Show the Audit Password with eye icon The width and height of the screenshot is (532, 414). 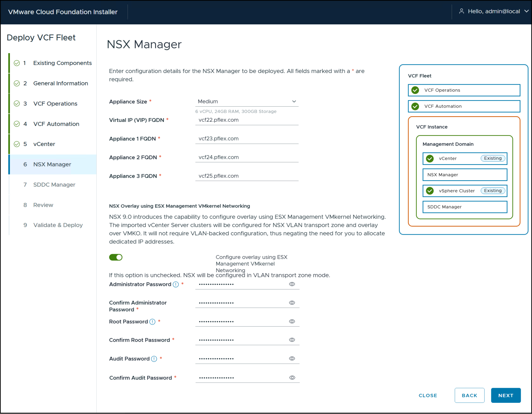click(292, 359)
